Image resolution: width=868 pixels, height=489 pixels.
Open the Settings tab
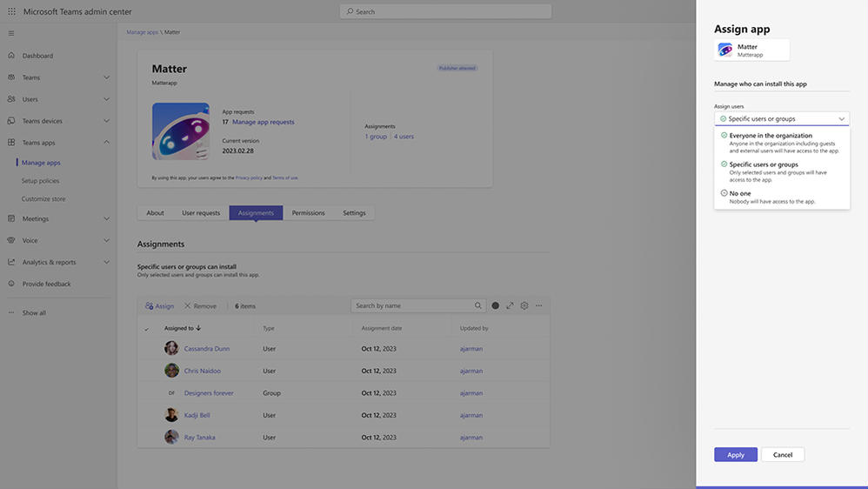coord(354,212)
